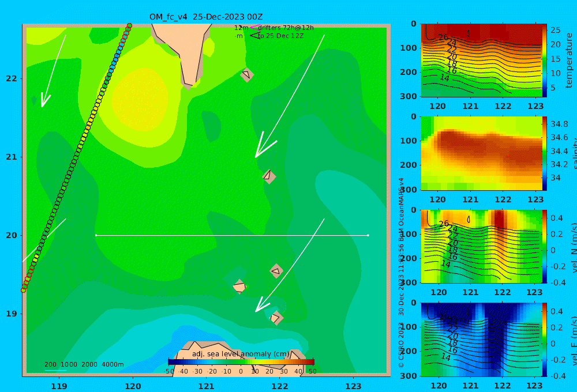This screenshot has height=392, width=577.
Task: Click the yellow high sea-level eddy west of Taiwan
Action: tap(140, 99)
